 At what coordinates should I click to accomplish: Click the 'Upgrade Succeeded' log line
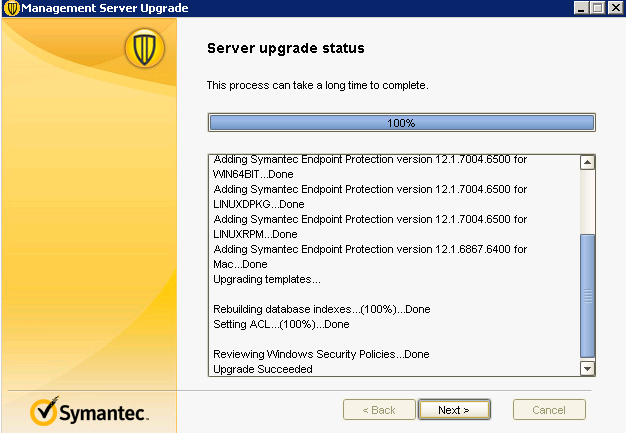(x=263, y=369)
